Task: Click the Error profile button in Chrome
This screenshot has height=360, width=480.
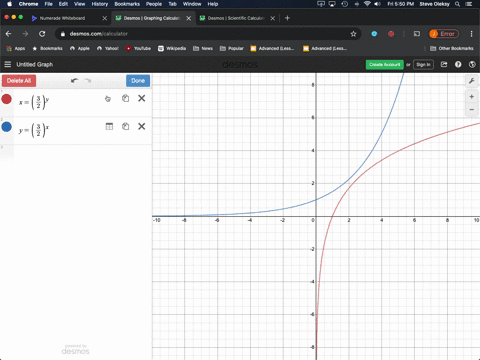Action: tap(444, 34)
